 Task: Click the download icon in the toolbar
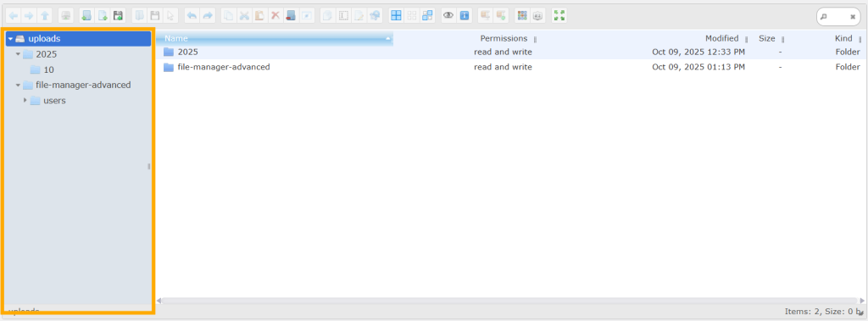(156, 16)
